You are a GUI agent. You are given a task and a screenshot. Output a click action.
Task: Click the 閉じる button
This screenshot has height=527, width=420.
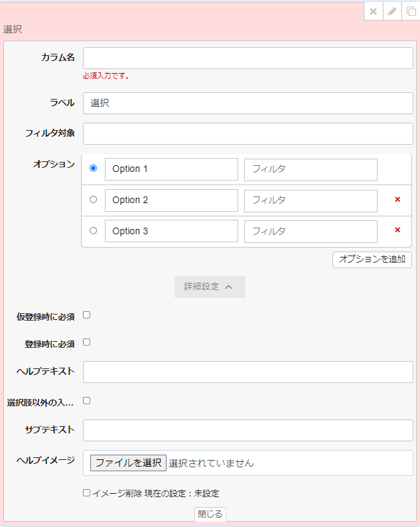tap(210, 514)
